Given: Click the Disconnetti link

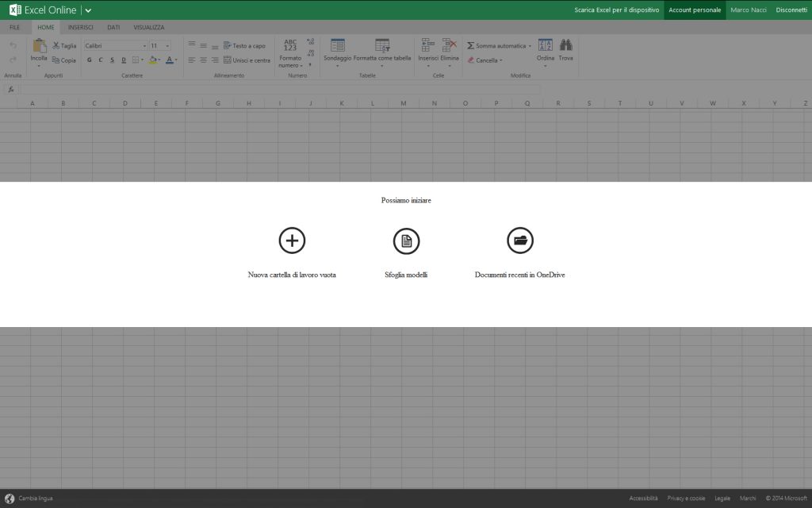Looking at the screenshot, I should click(x=791, y=10).
